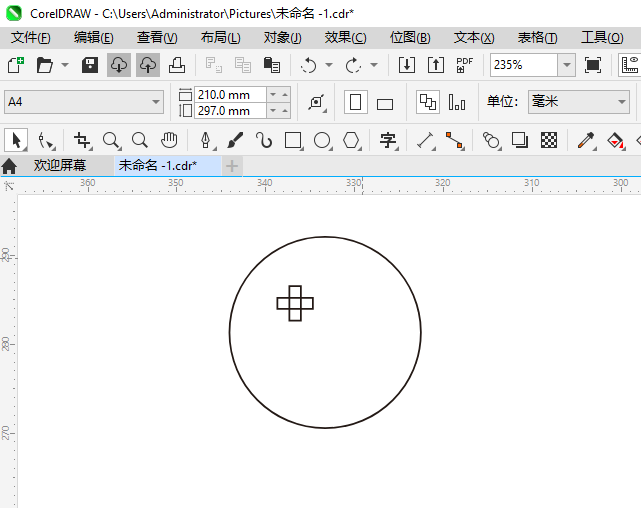Select the Dimension line tool

point(425,141)
